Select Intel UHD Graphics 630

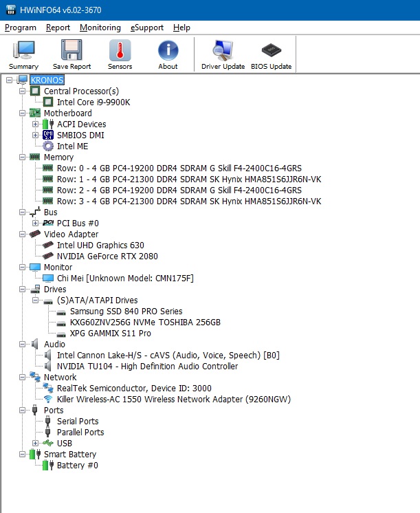tap(100, 245)
